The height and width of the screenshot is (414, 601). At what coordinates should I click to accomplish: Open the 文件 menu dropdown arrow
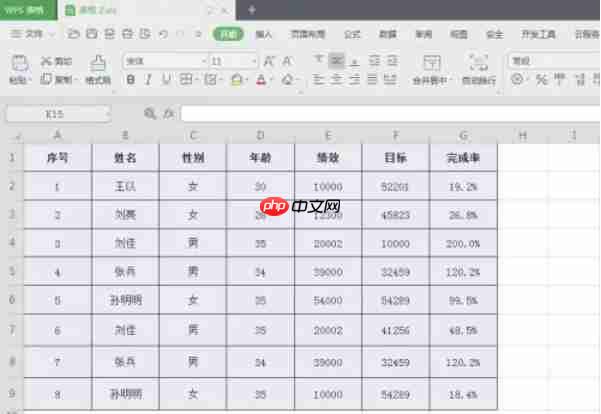click(x=52, y=34)
